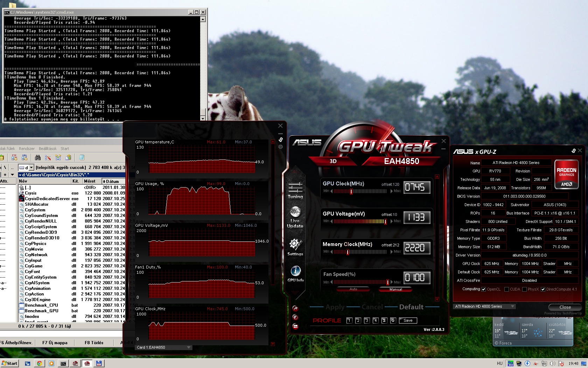Open the Card 1:EAH4850 dropdown

[163, 347]
